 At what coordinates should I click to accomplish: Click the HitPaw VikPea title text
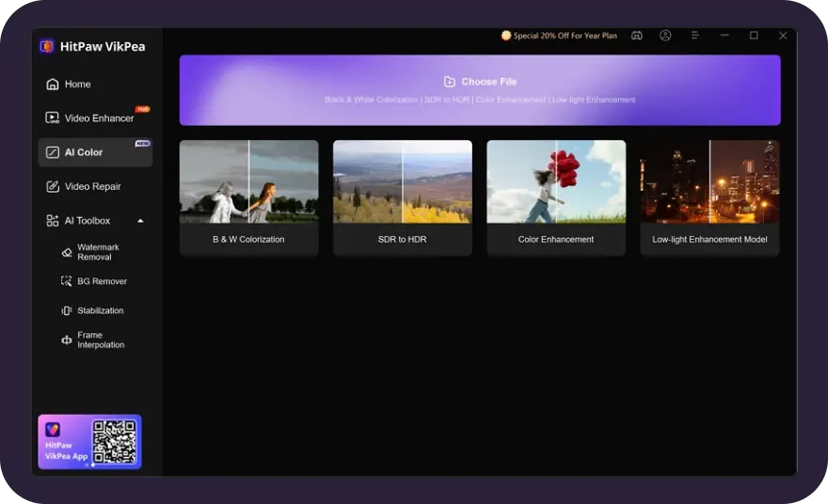[103, 46]
